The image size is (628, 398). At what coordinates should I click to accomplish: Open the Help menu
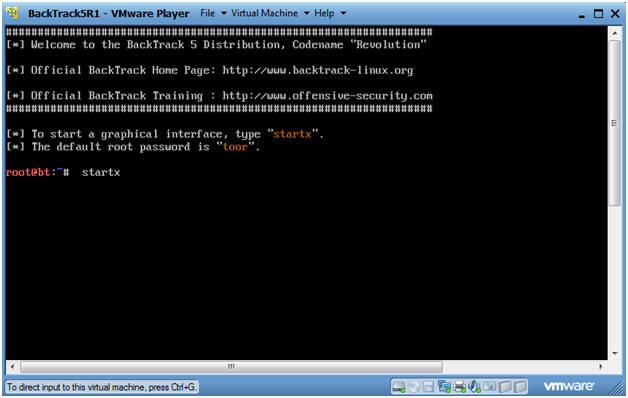pyautogui.click(x=324, y=13)
